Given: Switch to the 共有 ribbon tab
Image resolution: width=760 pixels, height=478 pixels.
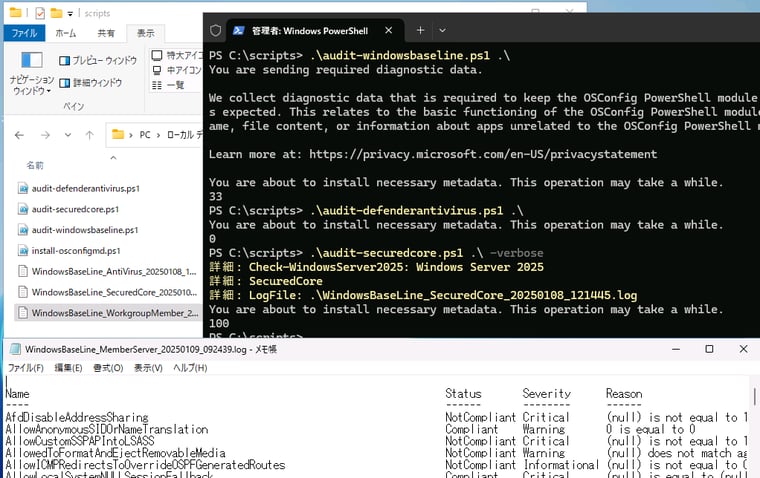Looking at the screenshot, I should [106, 33].
